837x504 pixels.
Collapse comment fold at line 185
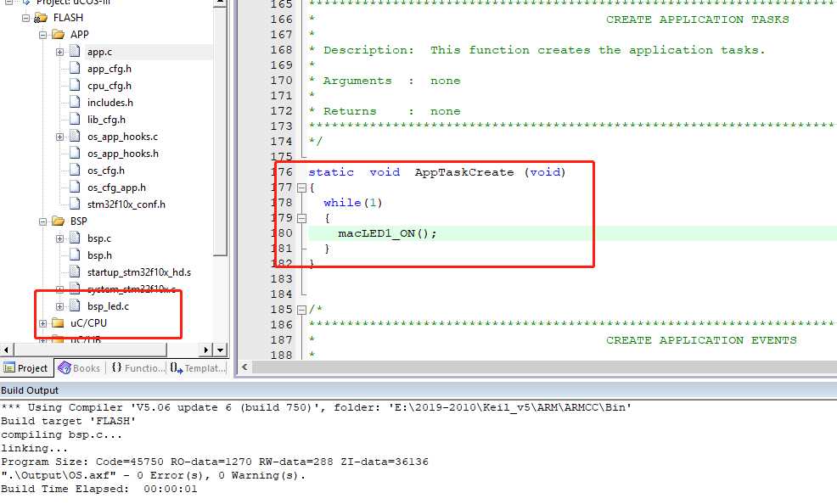click(x=301, y=310)
